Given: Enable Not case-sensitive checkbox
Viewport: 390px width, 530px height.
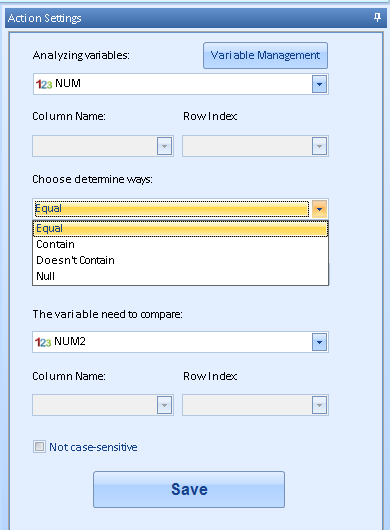Looking at the screenshot, I should point(39,447).
